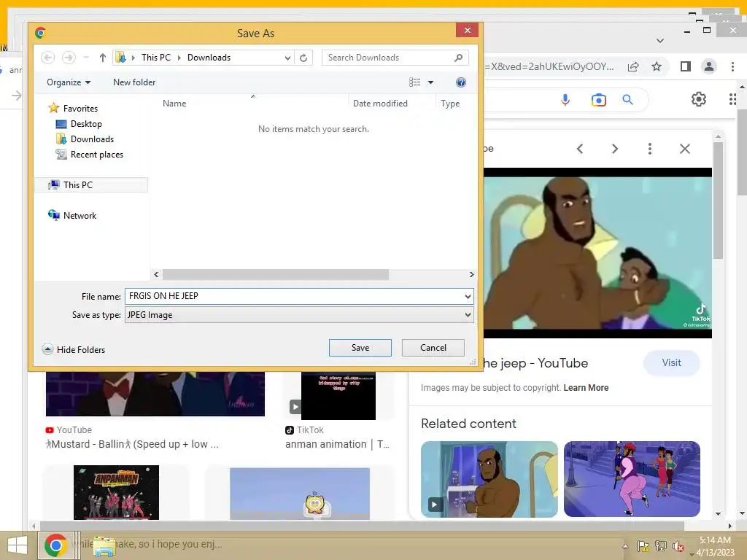
Task: Click the blue Google search magnifier
Action: 628,99
